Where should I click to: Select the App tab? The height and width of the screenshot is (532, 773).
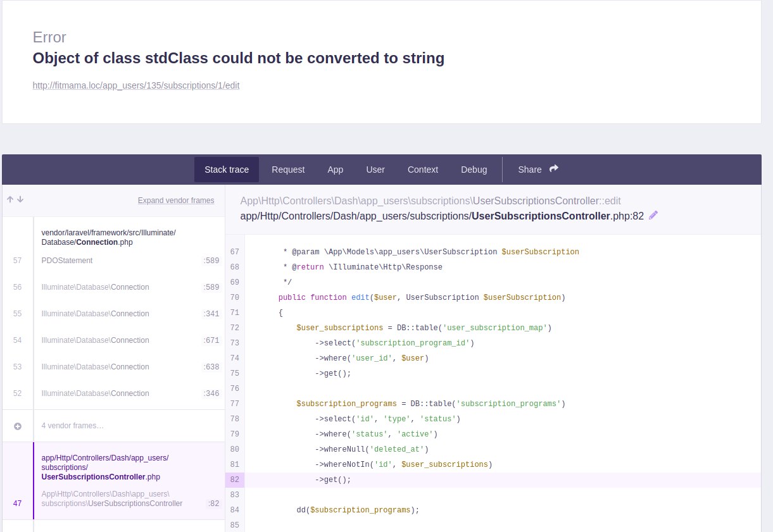[336, 170]
